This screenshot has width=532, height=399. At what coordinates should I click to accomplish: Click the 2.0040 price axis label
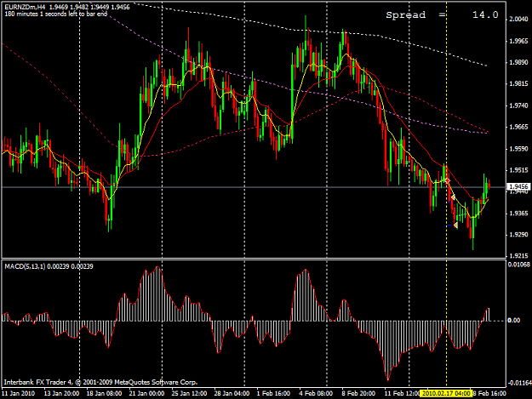point(518,19)
